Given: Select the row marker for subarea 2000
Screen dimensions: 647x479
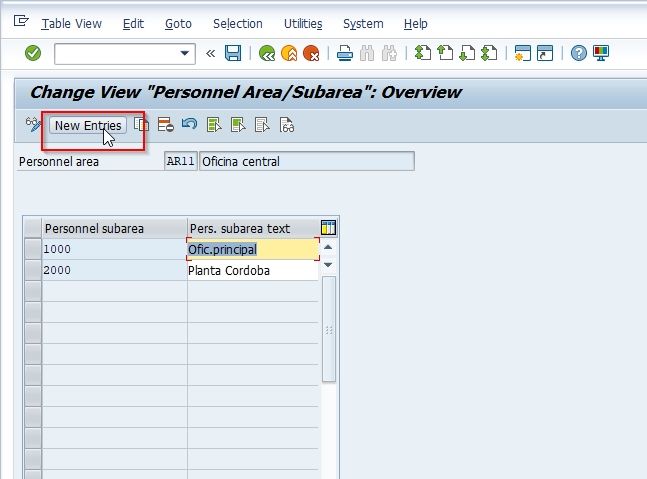Looking at the screenshot, I should [x=33, y=270].
